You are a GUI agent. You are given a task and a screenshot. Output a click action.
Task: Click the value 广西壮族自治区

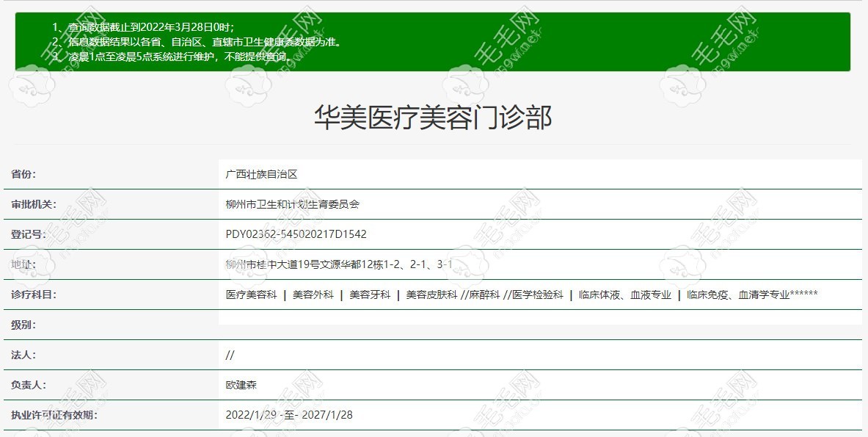tap(261, 174)
